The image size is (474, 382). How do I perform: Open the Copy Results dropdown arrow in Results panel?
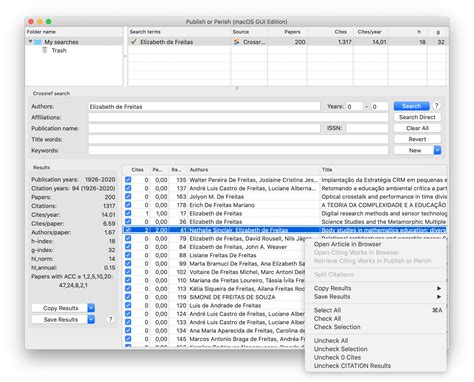(91, 308)
